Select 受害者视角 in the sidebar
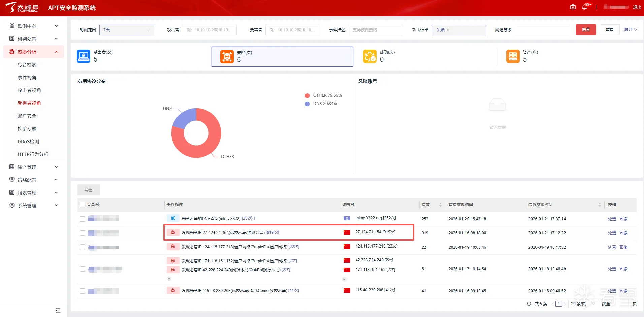This screenshot has height=317, width=644. coord(29,103)
